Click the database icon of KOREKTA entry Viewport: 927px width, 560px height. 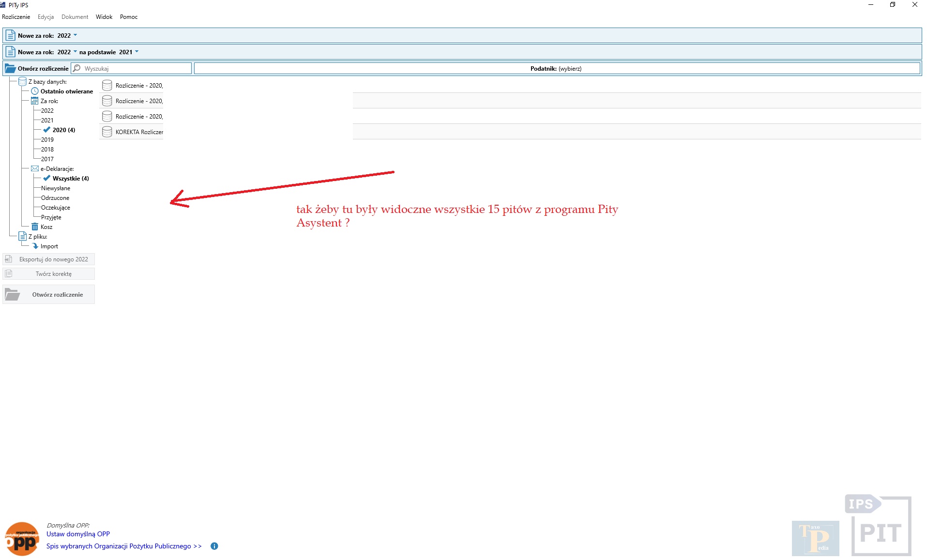107,132
